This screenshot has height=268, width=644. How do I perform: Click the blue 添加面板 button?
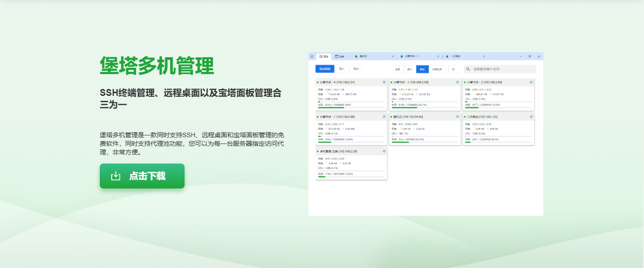(x=325, y=69)
